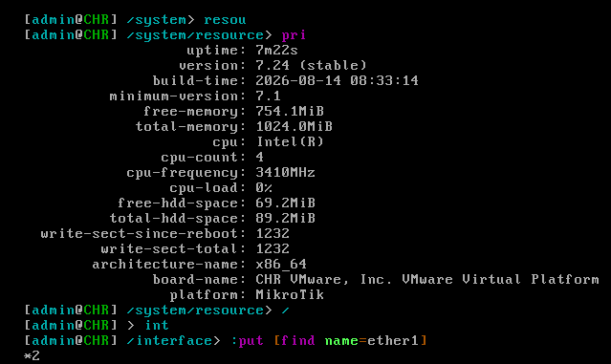Click the name=ether1 argument
Screen dimensions: 611x364
(371, 341)
